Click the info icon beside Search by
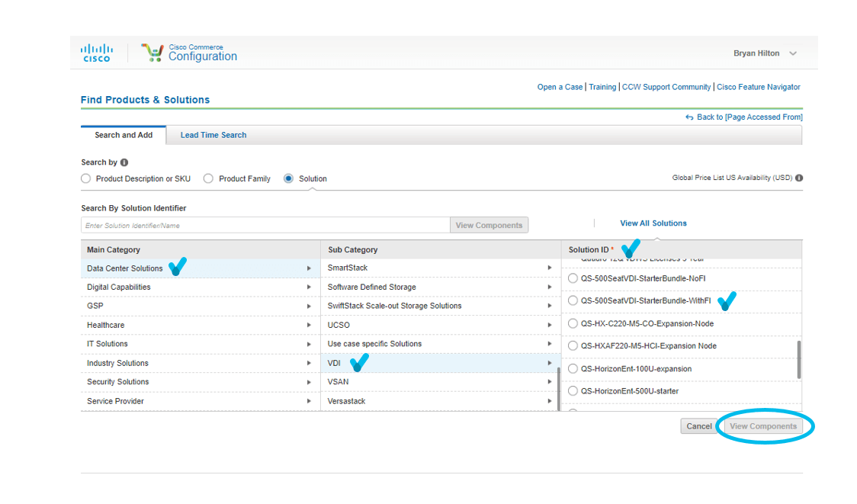 124,162
